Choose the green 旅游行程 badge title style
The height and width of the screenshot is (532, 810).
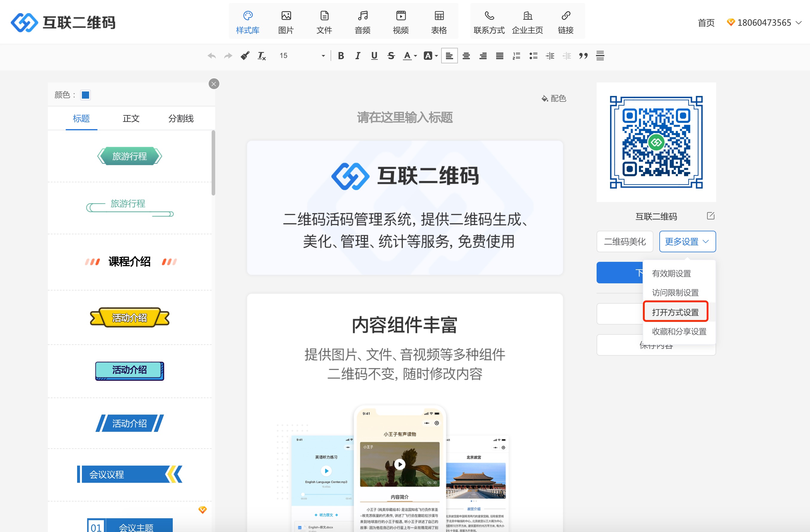130,156
